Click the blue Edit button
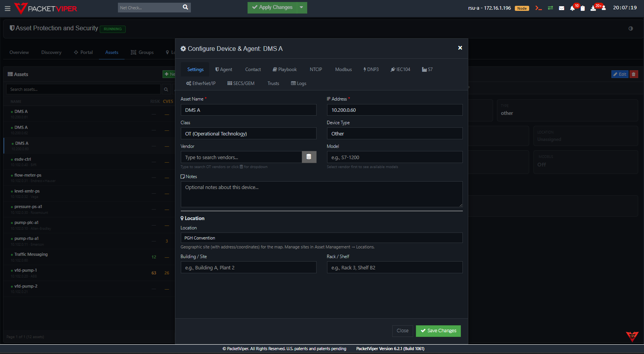The height and width of the screenshot is (354, 644). (x=620, y=74)
